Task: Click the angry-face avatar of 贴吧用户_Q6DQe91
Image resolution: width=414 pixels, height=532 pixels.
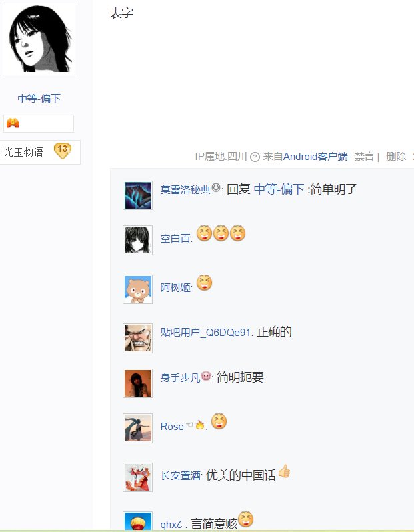Action: [137, 338]
